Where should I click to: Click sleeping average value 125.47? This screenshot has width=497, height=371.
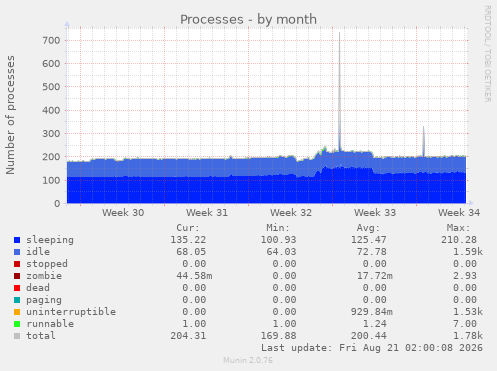click(x=369, y=240)
